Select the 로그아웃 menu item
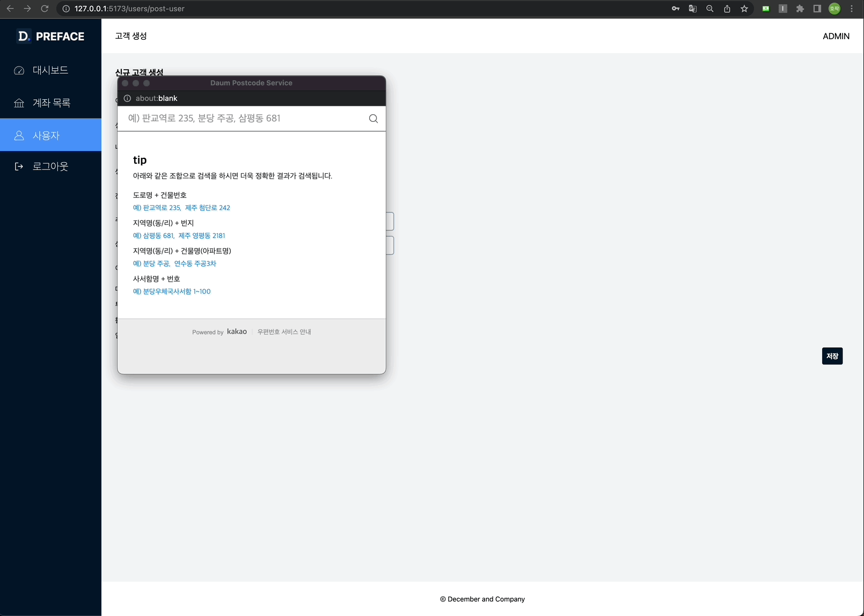 [50, 166]
